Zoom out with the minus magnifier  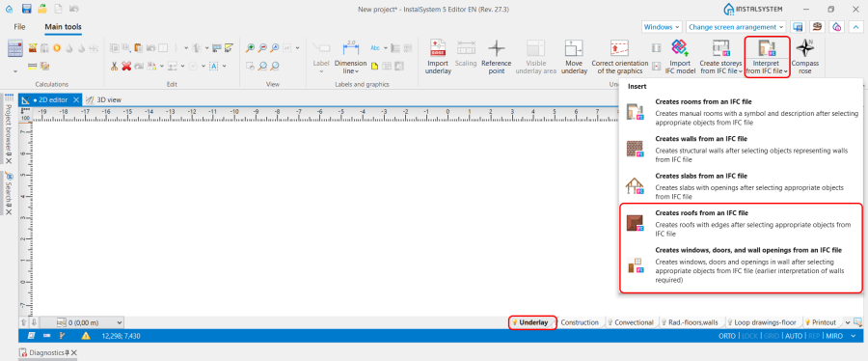coord(262,48)
